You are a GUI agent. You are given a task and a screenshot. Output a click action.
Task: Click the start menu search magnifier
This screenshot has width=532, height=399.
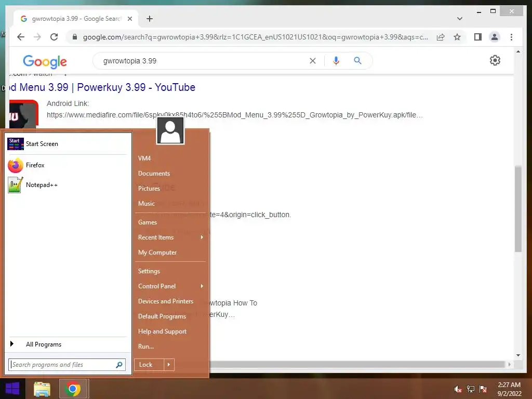(x=119, y=365)
